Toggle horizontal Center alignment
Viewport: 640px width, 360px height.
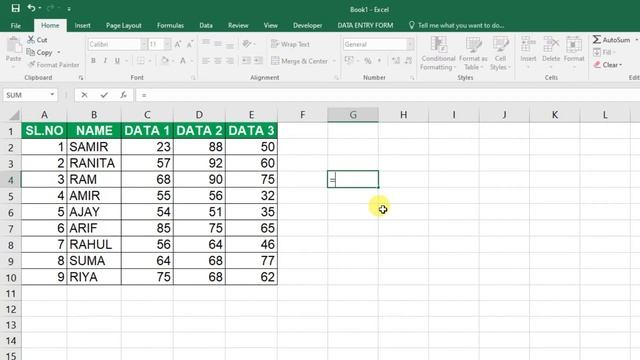[x=218, y=61]
